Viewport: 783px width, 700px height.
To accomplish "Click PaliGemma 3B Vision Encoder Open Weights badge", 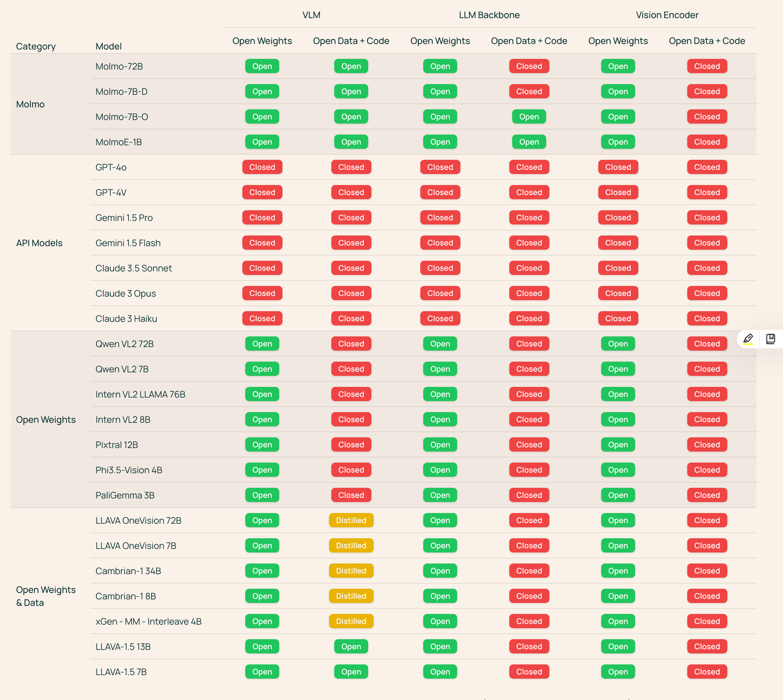I will pos(618,495).
